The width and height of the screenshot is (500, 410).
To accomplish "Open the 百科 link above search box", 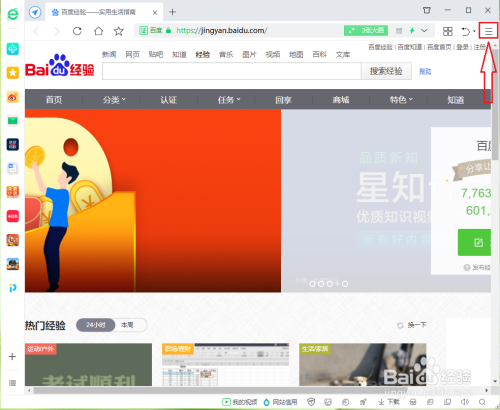I will tap(319, 54).
